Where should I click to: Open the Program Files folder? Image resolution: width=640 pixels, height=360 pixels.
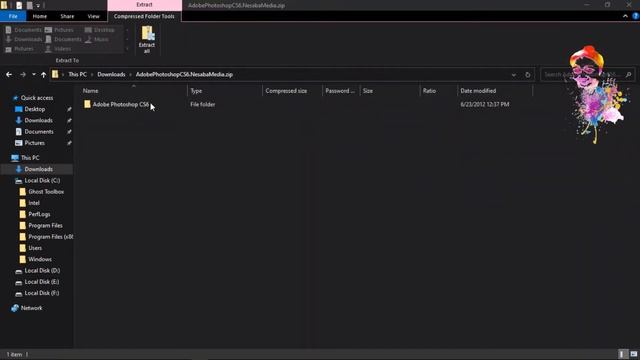[45, 226]
